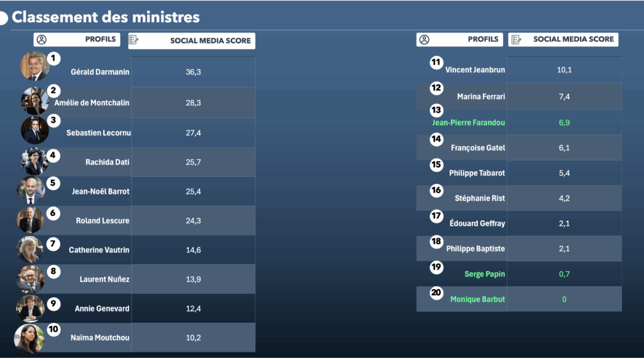The height and width of the screenshot is (358, 644).
Task: Click the left SOCIAL MEDIA SCORE column header
Action: click(x=191, y=40)
